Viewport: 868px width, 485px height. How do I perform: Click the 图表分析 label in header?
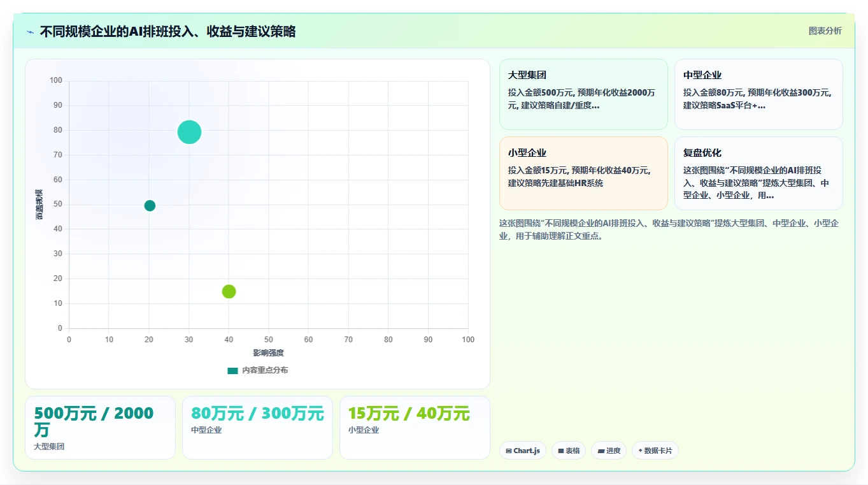pos(825,31)
